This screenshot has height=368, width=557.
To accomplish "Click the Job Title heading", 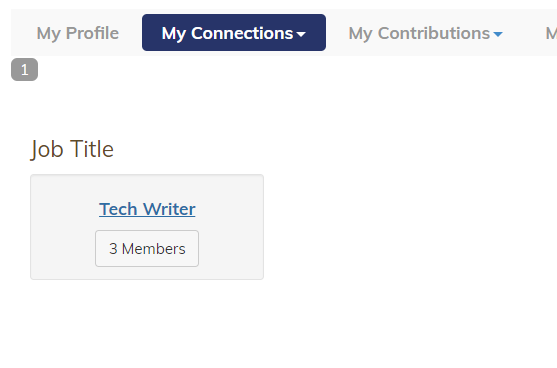I will click(x=72, y=149).
